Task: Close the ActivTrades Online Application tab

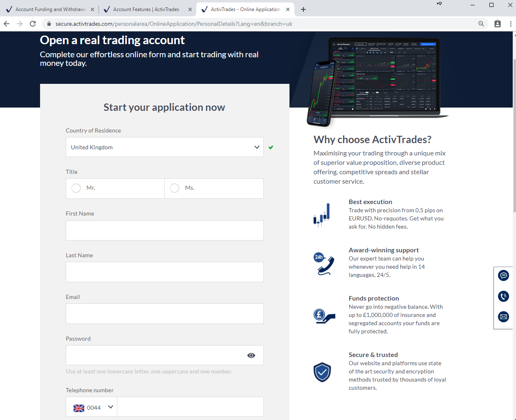Action: tap(287, 9)
